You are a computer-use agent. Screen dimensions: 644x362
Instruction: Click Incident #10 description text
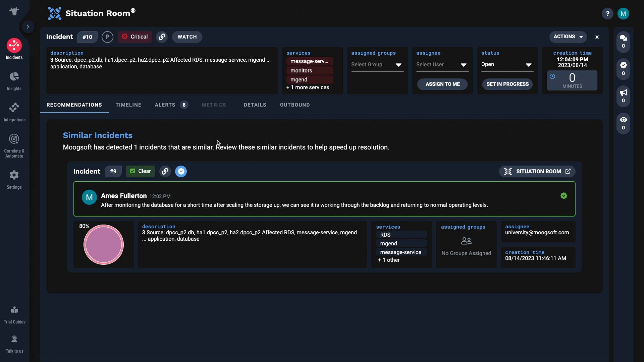(160, 63)
